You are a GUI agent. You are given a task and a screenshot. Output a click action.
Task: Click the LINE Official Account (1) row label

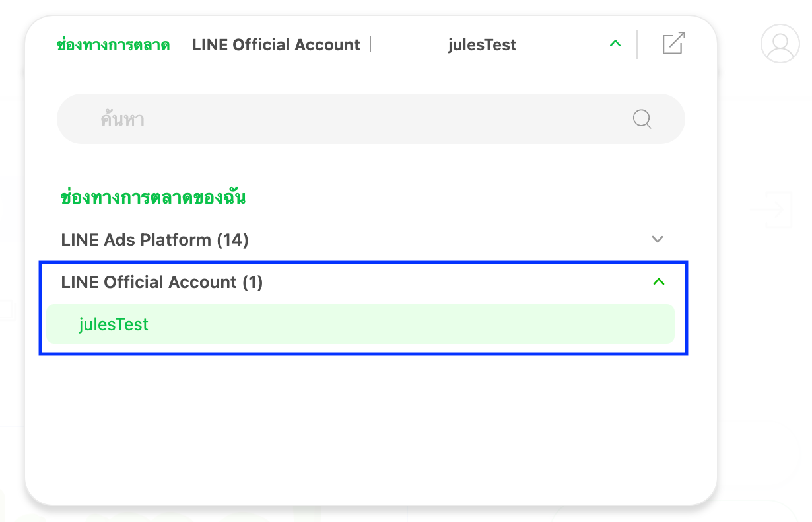point(162,282)
